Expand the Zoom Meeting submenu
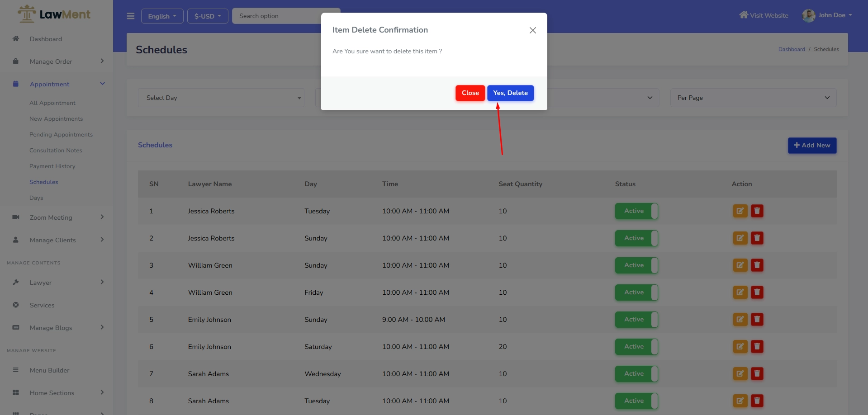This screenshot has width=868, height=415. click(57, 217)
